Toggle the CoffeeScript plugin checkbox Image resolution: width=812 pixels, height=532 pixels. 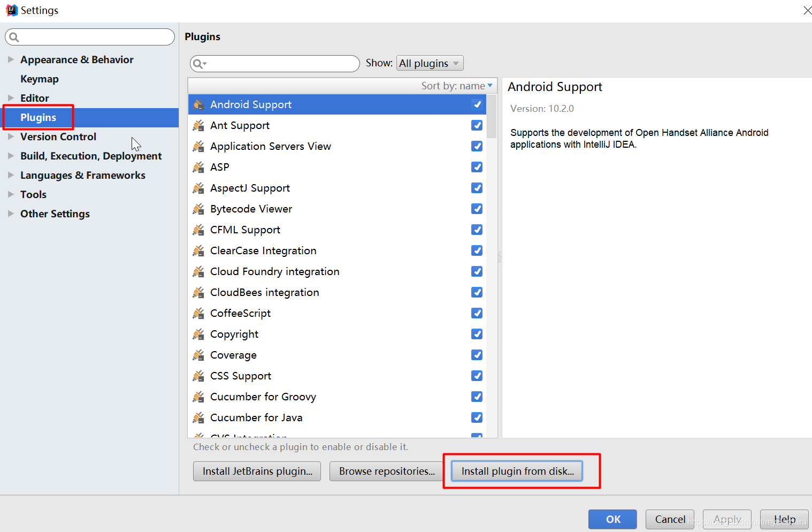point(477,313)
